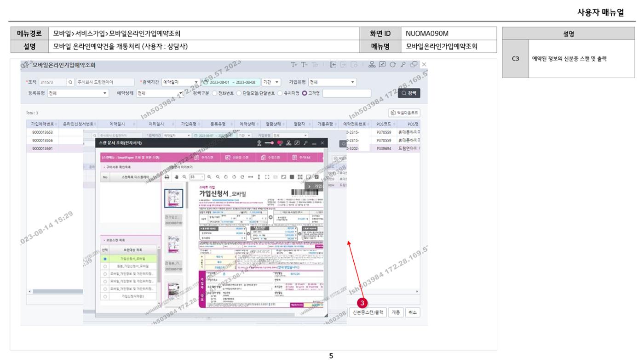
Task: Click the 조직 code field containing 311573
Action: (x=52, y=82)
